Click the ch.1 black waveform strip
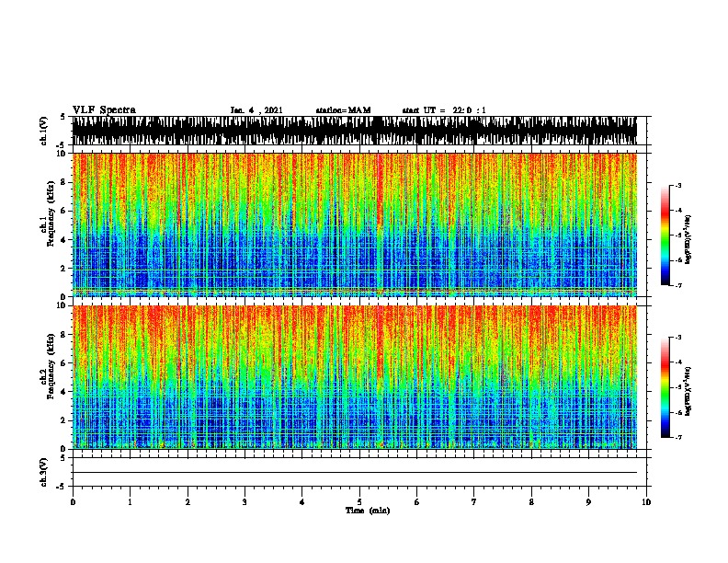The height and width of the screenshot is (563, 728). click(355, 131)
